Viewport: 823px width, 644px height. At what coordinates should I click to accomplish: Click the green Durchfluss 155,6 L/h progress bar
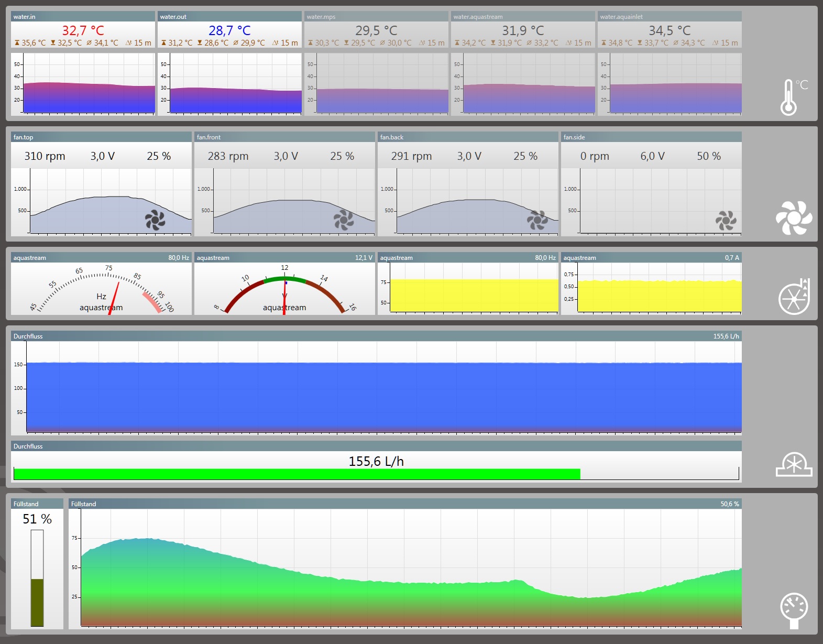coord(297,474)
